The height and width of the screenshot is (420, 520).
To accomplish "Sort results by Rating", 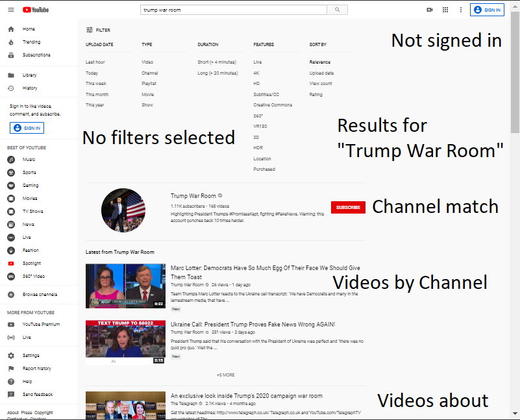I will click(316, 95).
